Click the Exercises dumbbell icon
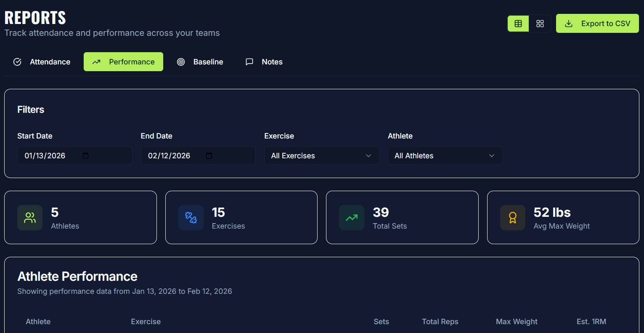The width and height of the screenshot is (644, 333). coord(191,218)
